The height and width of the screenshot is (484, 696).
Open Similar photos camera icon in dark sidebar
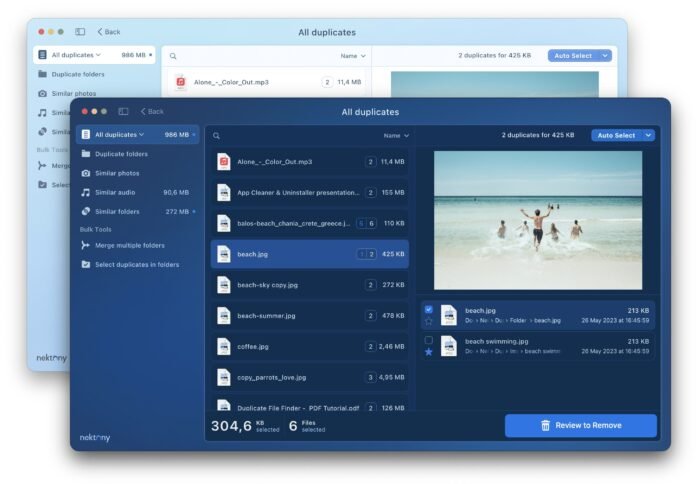pos(86,173)
